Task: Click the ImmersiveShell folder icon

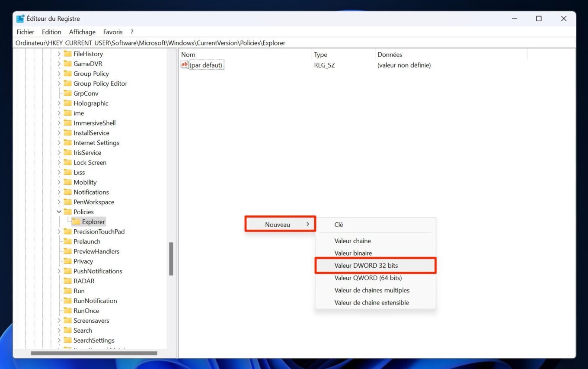Action: pyautogui.click(x=67, y=123)
